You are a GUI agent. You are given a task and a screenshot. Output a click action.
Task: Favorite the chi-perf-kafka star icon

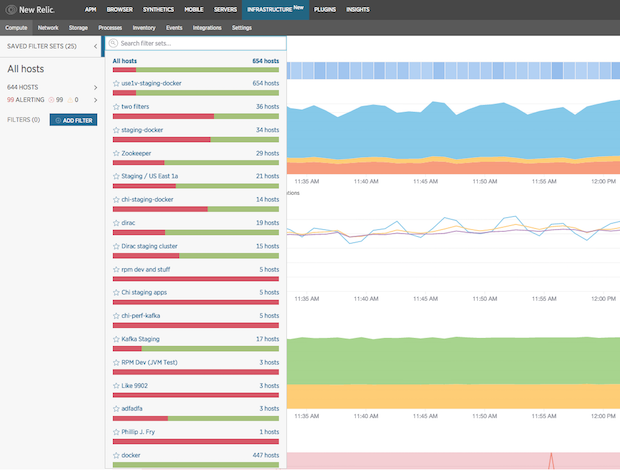click(116, 316)
